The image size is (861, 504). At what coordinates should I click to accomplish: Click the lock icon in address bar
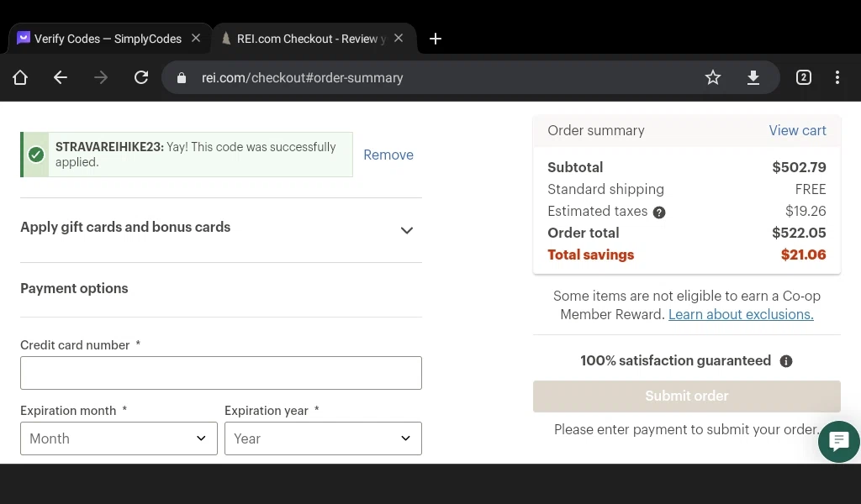click(x=182, y=78)
